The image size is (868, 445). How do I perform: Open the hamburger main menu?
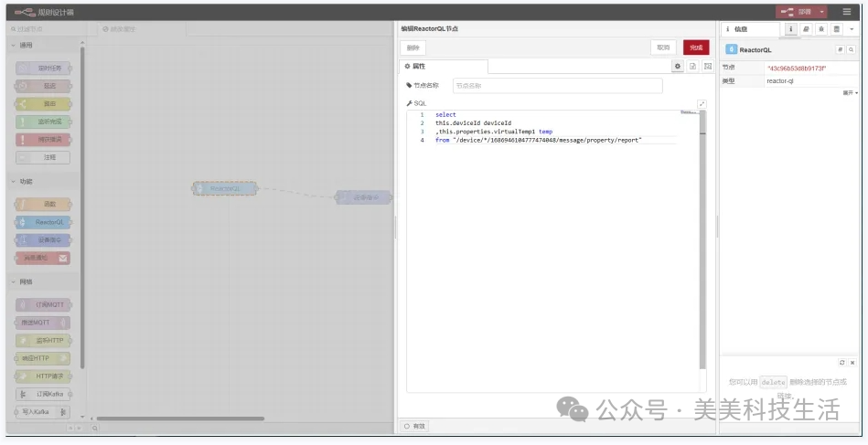[847, 12]
